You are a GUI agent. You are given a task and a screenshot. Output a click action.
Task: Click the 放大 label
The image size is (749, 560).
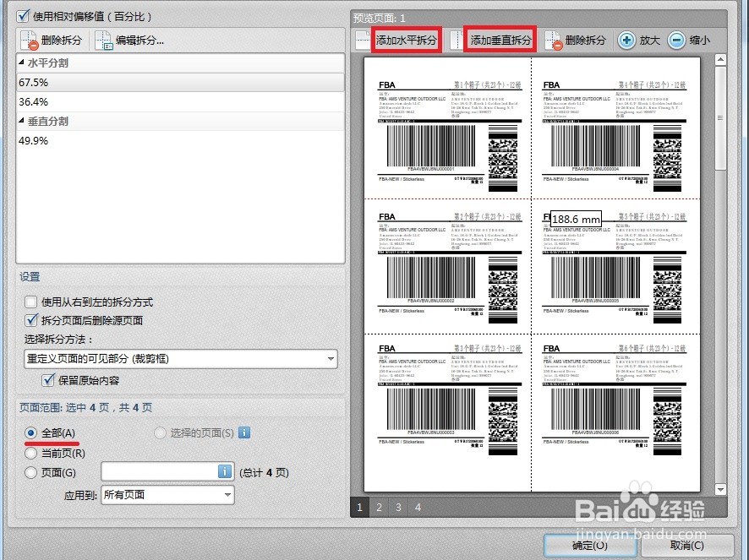(649, 40)
